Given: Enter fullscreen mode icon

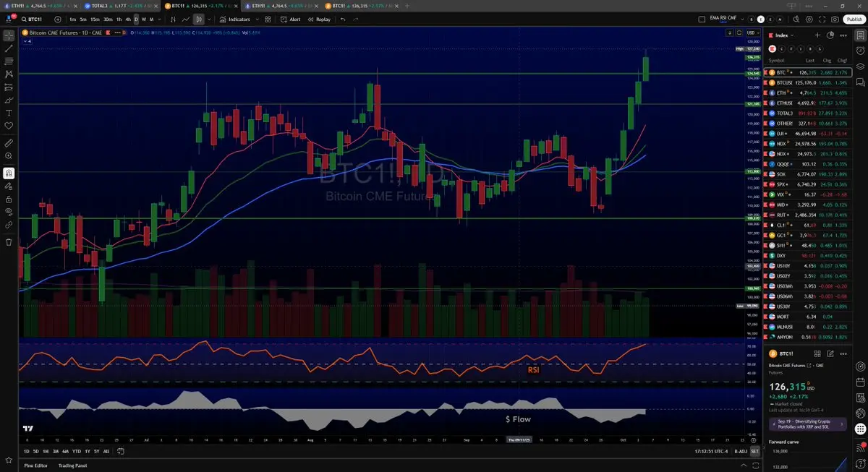Looking at the screenshot, I should (822, 19).
